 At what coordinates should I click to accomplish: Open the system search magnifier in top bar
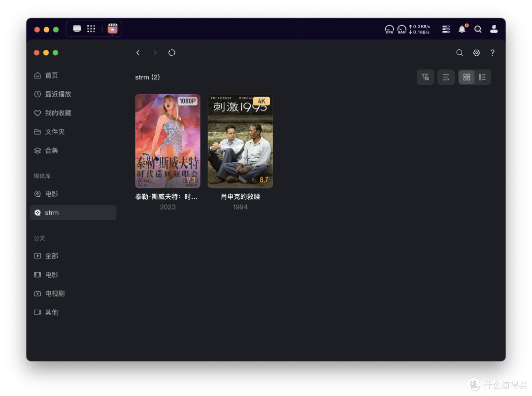pos(478,29)
